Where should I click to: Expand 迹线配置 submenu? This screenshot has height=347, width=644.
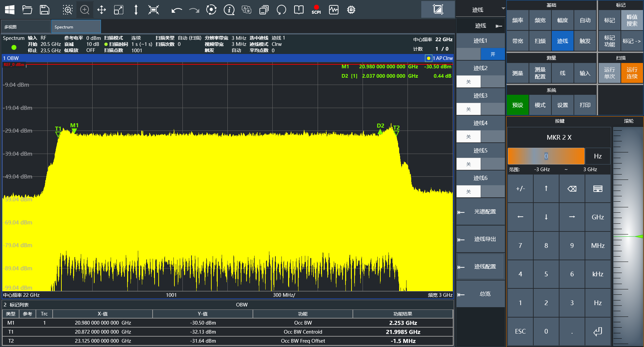point(480,267)
